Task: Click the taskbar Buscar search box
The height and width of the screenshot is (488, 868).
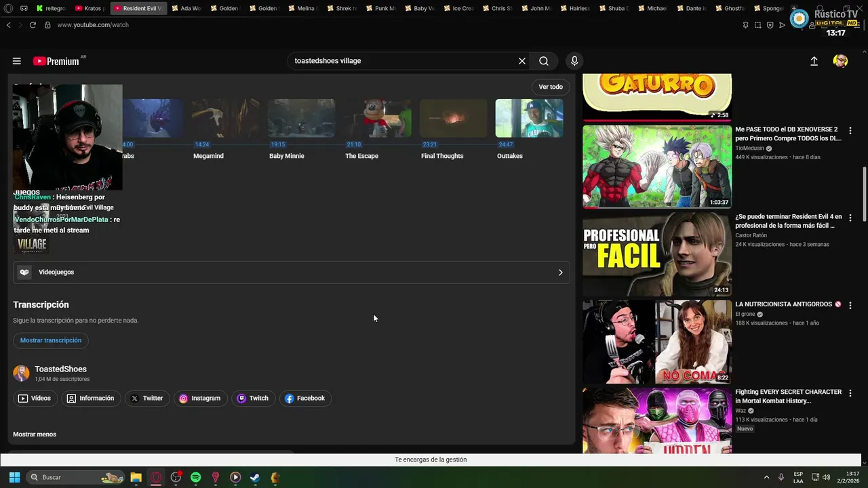Action: click(75, 477)
